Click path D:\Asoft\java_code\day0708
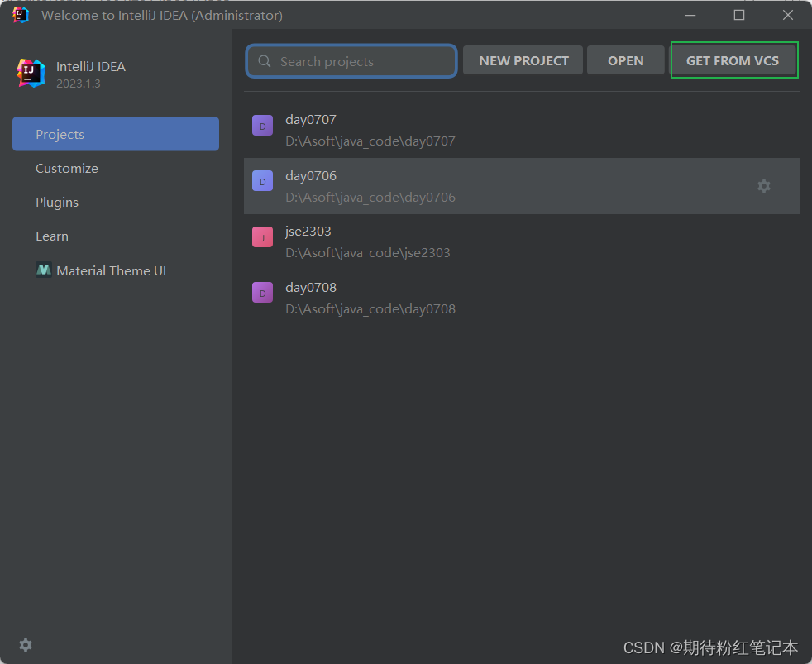 tap(370, 309)
